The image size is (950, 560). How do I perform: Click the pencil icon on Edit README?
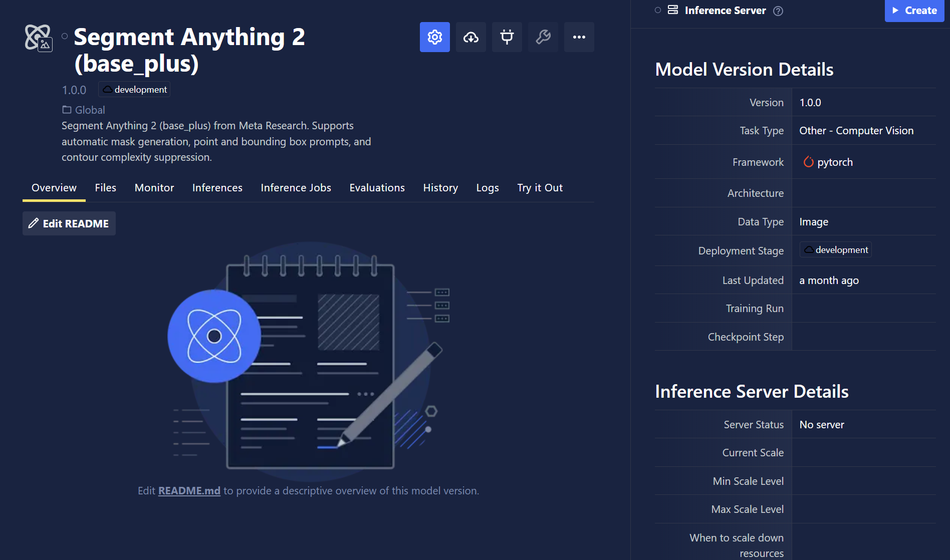click(x=34, y=223)
